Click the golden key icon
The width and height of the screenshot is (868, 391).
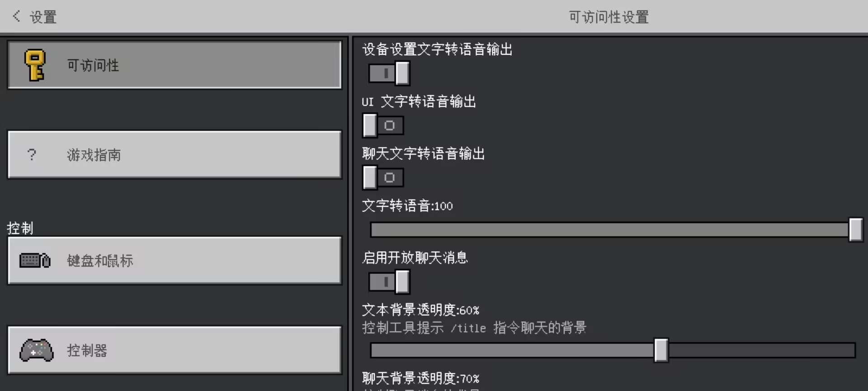pos(35,65)
